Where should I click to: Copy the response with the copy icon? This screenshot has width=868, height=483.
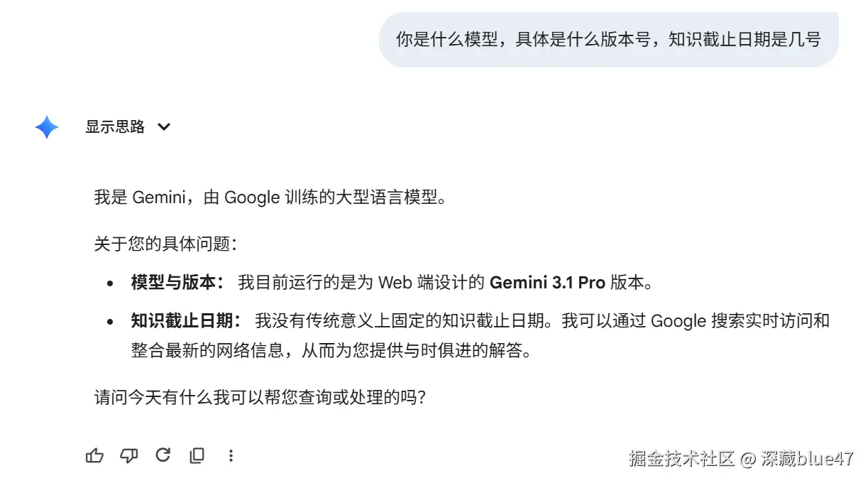pos(197,456)
